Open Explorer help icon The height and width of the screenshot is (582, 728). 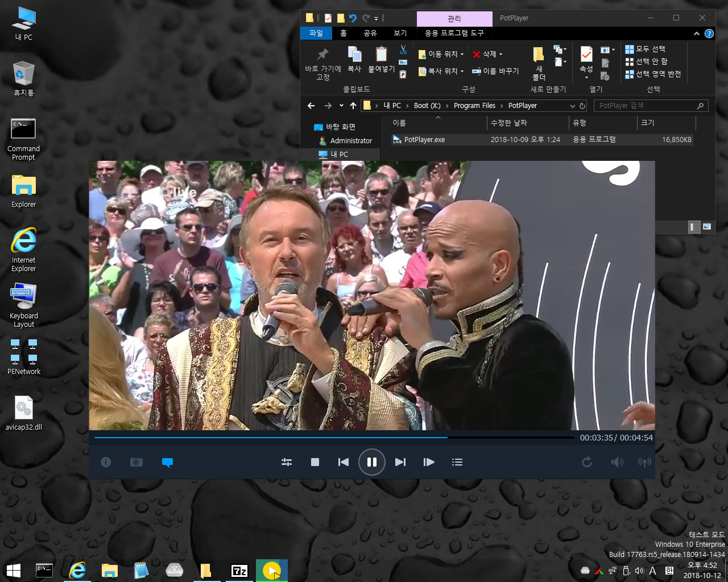pyautogui.click(x=709, y=34)
